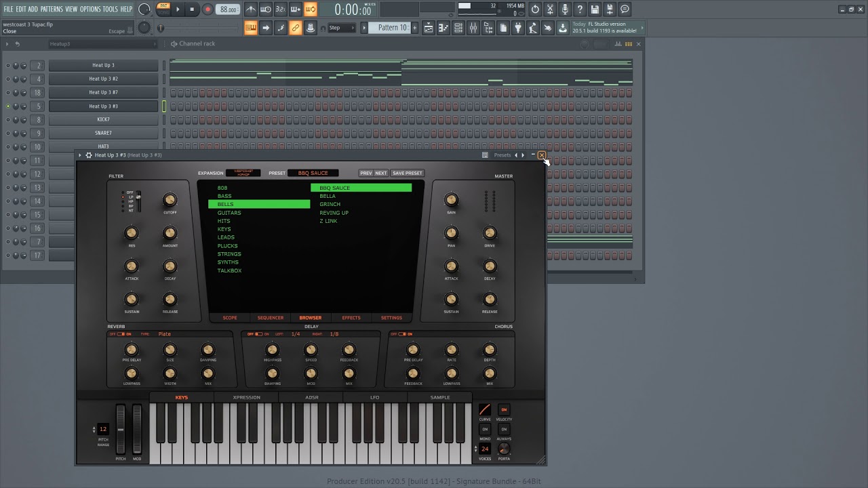Expand the plugin window menu arrow
This screenshot has height=488, width=868.
(x=80, y=155)
